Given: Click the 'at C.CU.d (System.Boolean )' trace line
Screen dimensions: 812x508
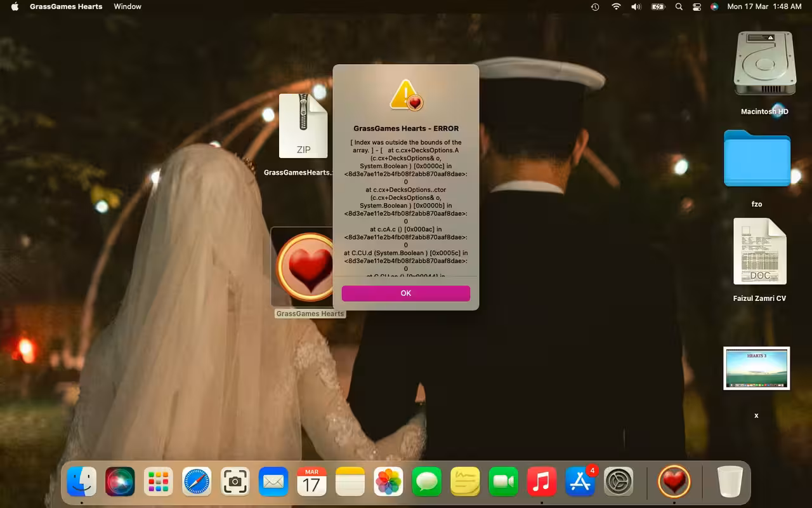Looking at the screenshot, I should (406, 253).
